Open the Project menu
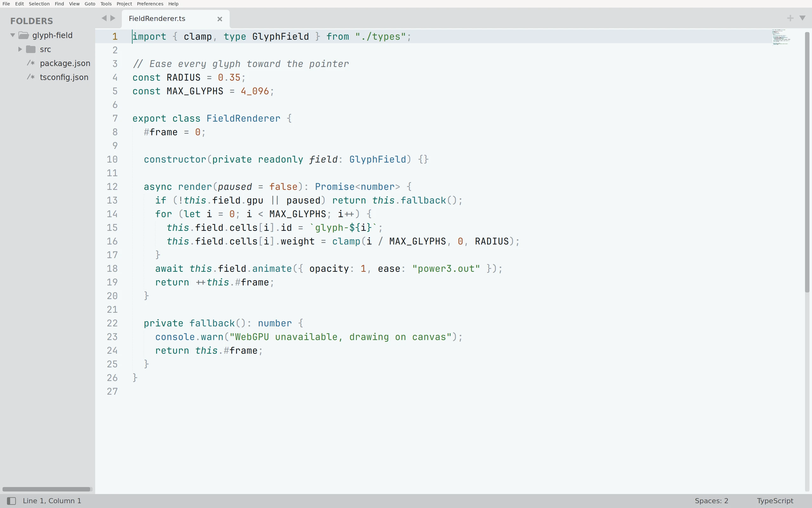 (124, 4)
